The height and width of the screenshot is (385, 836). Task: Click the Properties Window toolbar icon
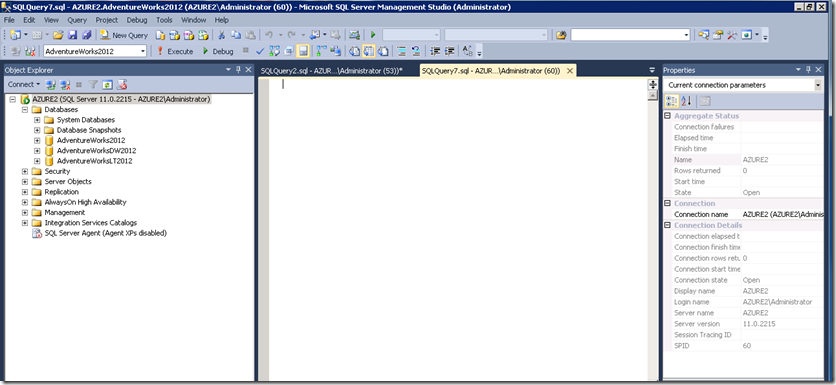point(718,35)
